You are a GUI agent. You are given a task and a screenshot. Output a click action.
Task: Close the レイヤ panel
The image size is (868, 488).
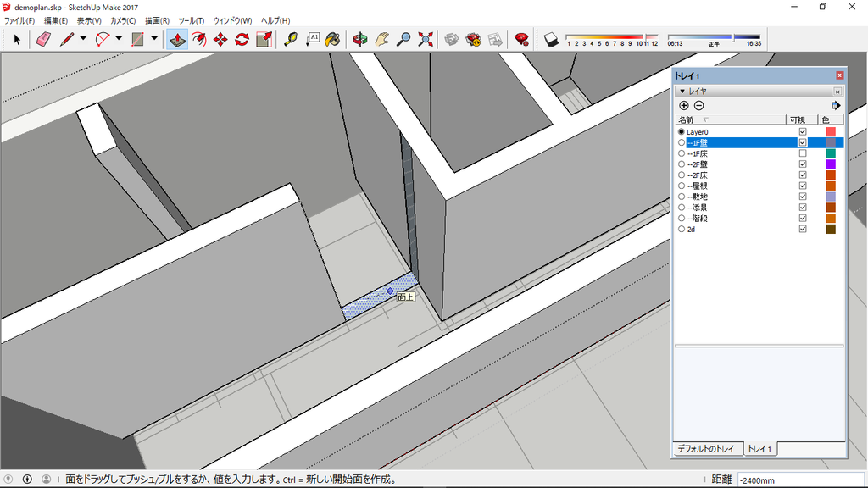(x=837, y=91)
